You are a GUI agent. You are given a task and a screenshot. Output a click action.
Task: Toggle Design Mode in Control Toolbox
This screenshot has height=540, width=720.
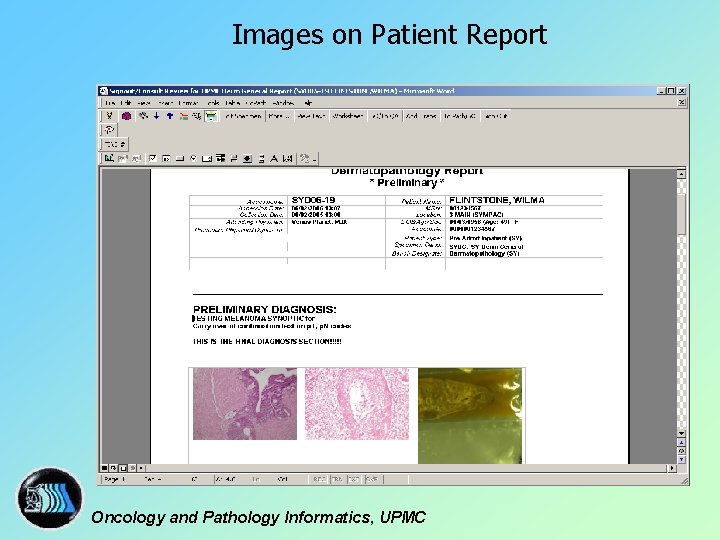coord(108,158)
